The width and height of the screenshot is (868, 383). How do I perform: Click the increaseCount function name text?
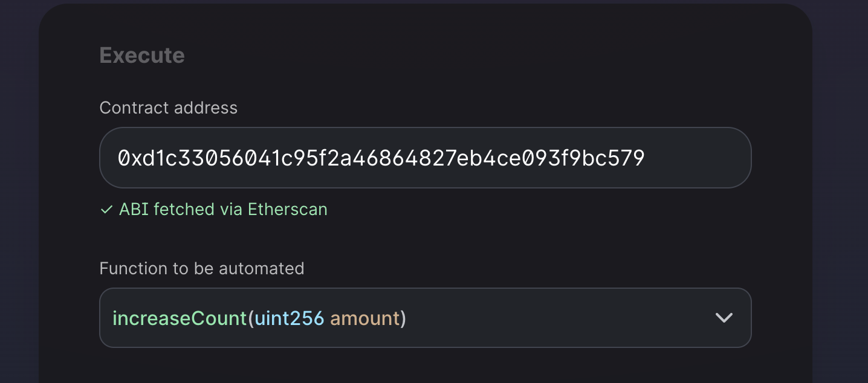180,318
